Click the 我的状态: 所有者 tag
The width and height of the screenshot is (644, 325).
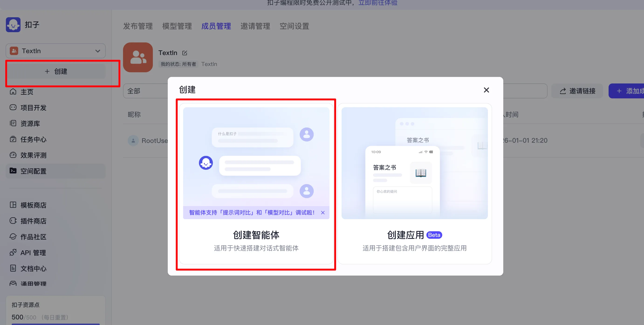[x=178, y=64]
